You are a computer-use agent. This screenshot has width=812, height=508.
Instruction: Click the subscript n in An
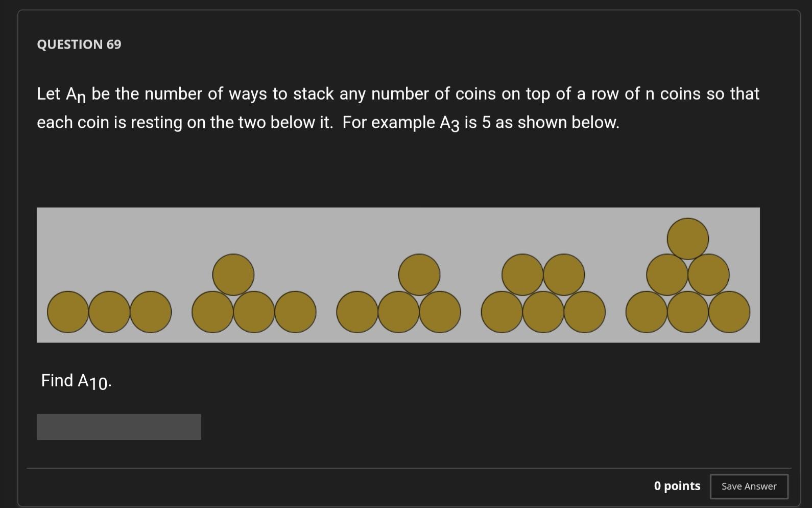(81, 98)
